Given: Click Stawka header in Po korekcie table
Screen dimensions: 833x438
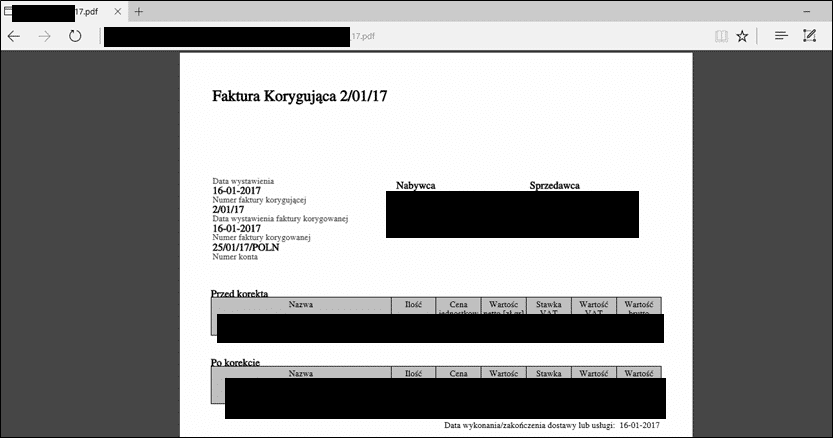Looking at the screenshot, I should tap(549, 374).
